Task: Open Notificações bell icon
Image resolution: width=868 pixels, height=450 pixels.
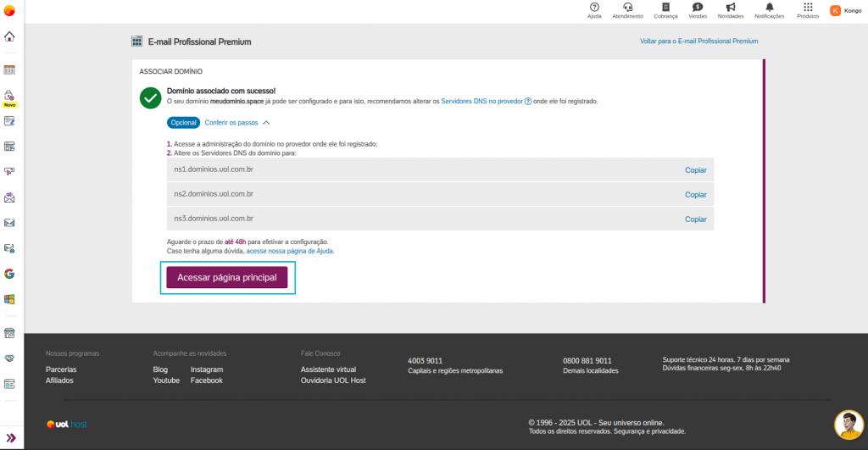Action: coord(770,10)
